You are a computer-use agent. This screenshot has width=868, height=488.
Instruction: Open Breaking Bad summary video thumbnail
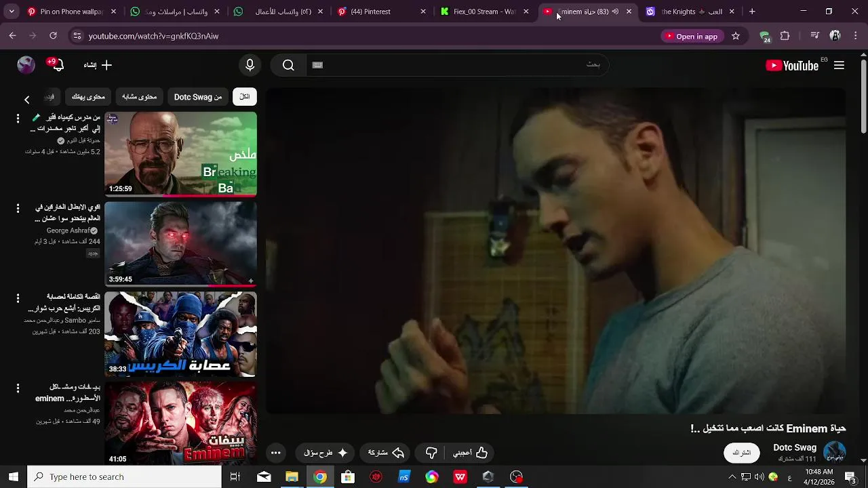tap(180, 154)
